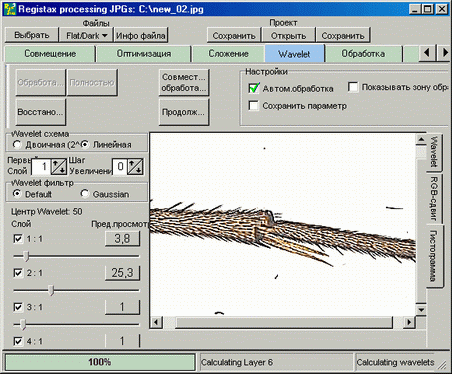Click tab scroll left arrow
This screenshot has width=452, height=374.
427,53
